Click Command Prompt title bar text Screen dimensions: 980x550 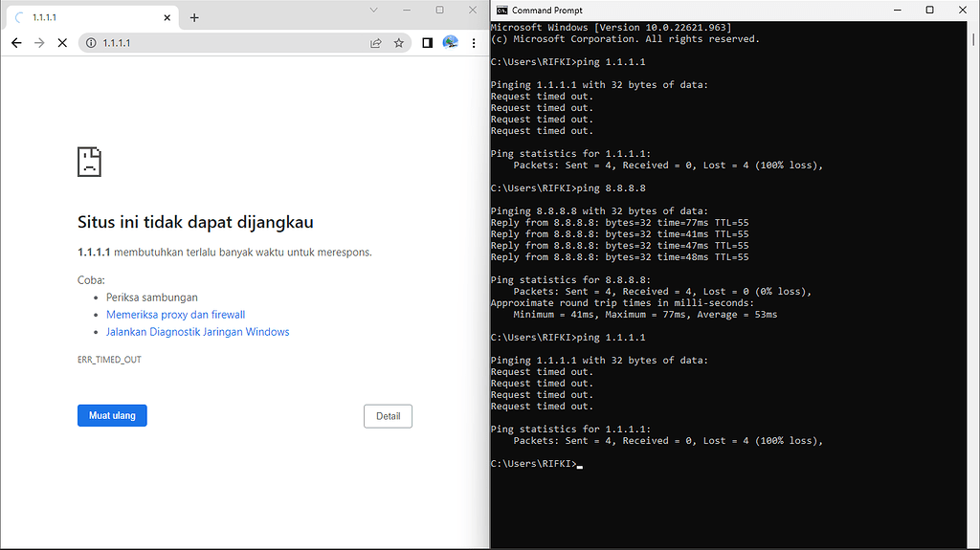click(x=546, y=10)
